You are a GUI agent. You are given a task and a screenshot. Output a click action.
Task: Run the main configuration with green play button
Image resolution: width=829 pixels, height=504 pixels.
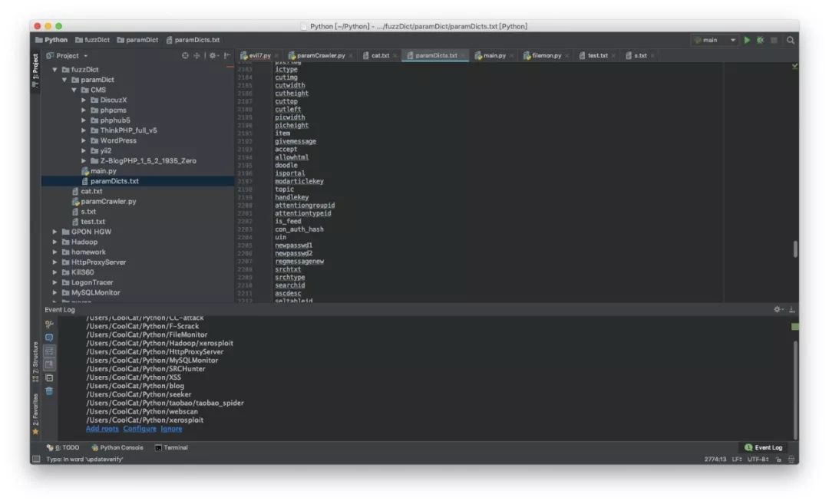[x=747, y=40]
